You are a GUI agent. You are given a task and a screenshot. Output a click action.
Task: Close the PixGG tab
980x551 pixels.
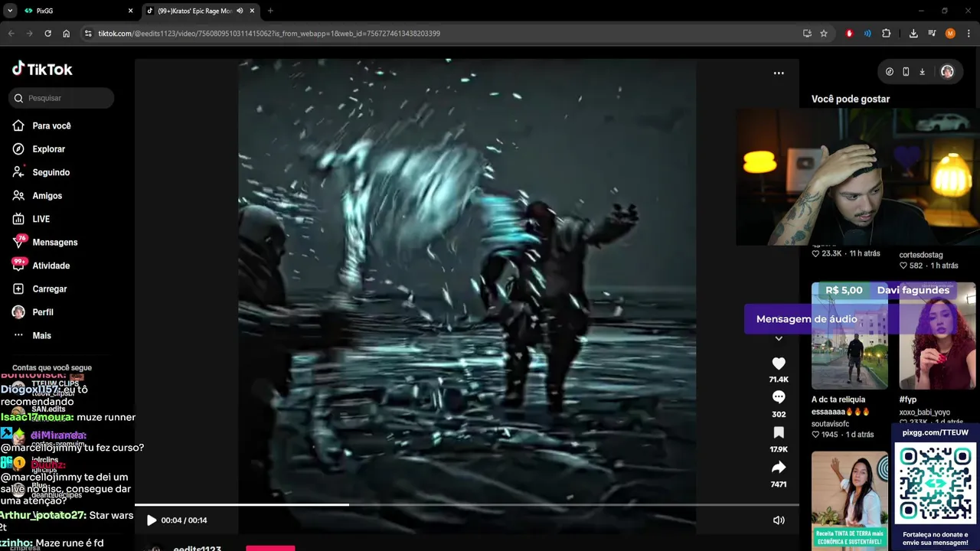point(130,11)
